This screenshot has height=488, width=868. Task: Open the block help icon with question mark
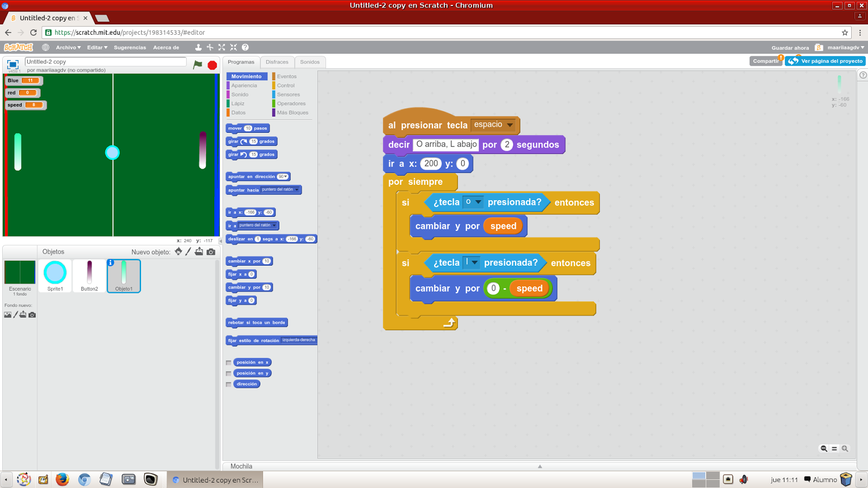[x=245, y=48]
